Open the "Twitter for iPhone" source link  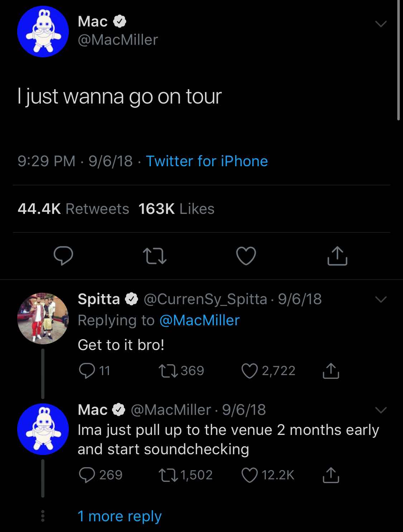(x=207, y=161)
